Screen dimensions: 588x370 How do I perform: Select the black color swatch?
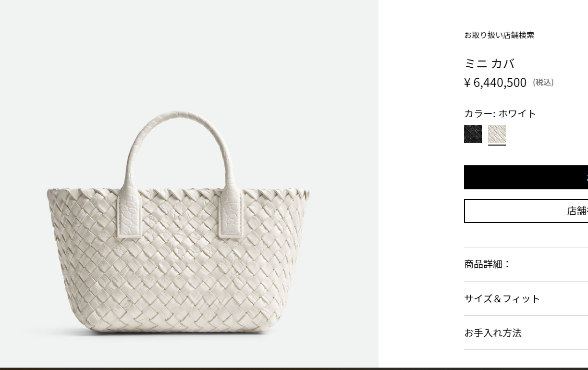click(473, 134)
